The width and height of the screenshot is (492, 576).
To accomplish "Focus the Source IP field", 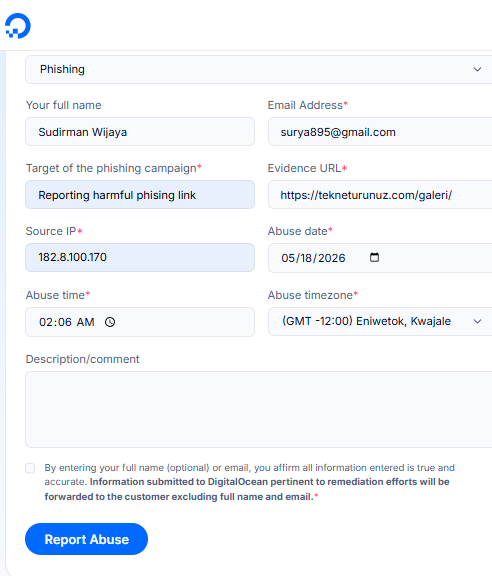I will pos(140,258).
